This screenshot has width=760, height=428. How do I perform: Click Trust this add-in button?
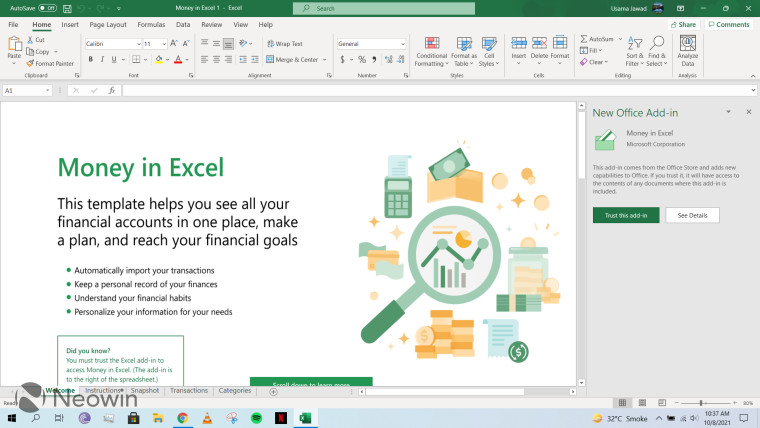625,215
